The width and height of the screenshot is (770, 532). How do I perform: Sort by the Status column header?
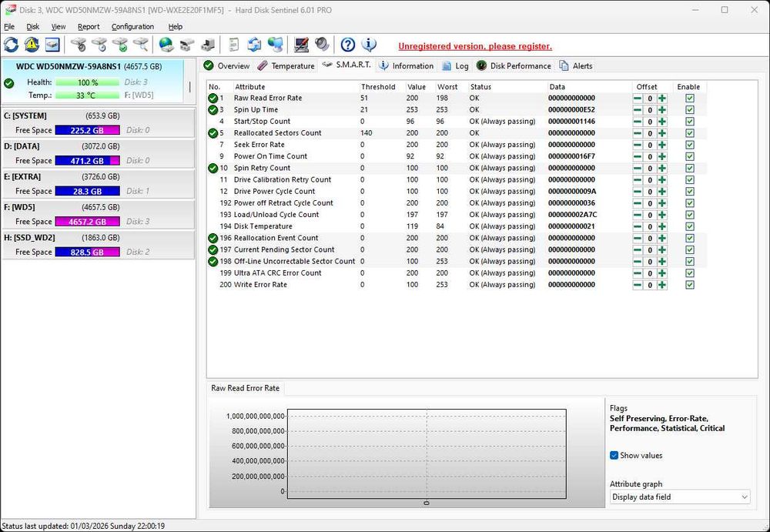point(507,86)
